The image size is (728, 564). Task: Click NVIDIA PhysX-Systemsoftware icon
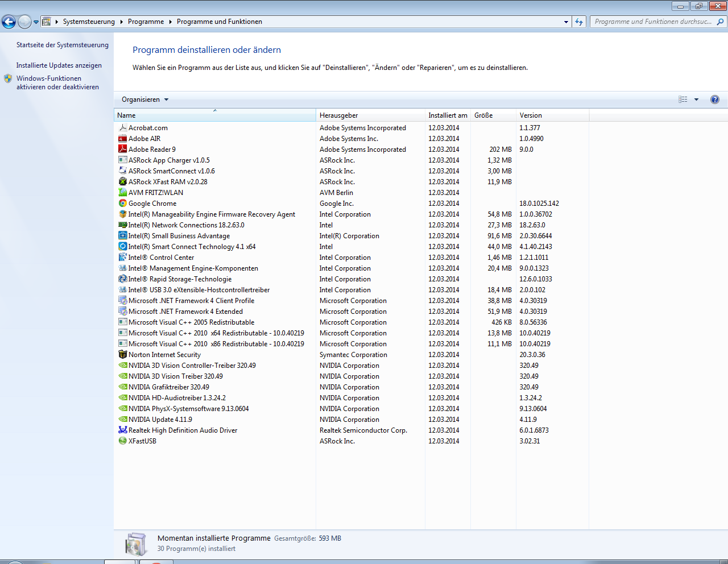(122, 409)
